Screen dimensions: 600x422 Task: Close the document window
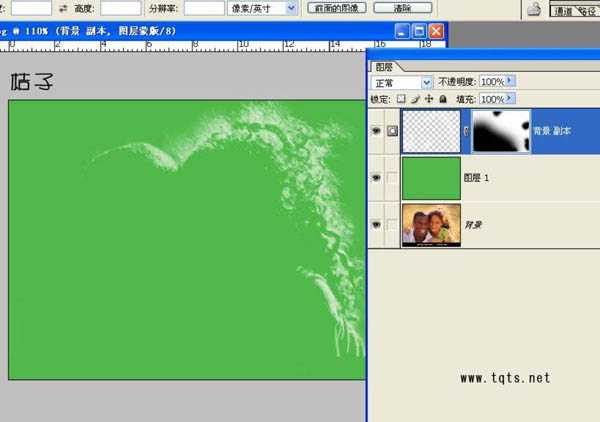coord(436,31)
